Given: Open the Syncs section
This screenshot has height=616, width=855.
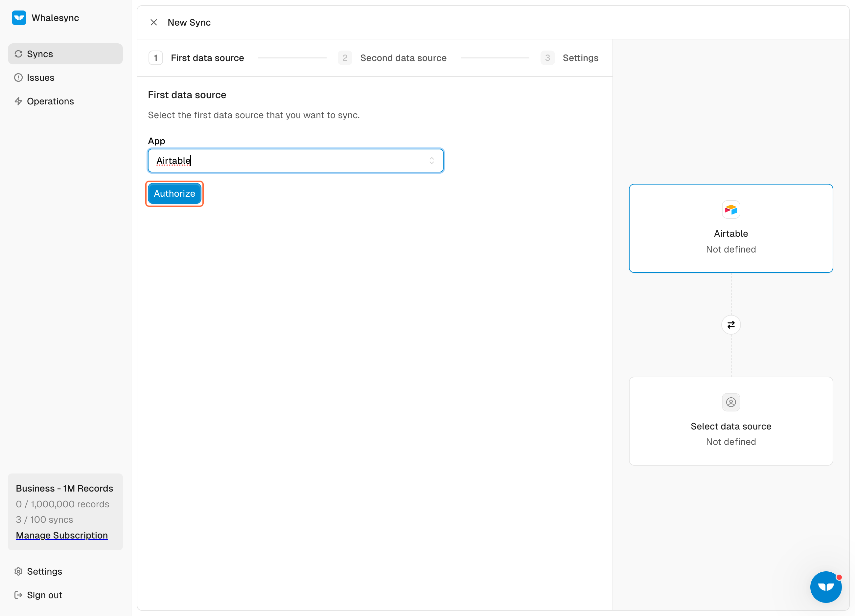Looking at the screenshot, I should point(65,54).
